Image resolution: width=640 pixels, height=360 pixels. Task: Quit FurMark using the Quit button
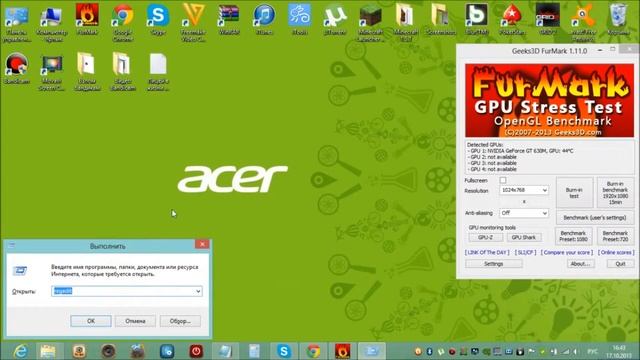point(620,264)
